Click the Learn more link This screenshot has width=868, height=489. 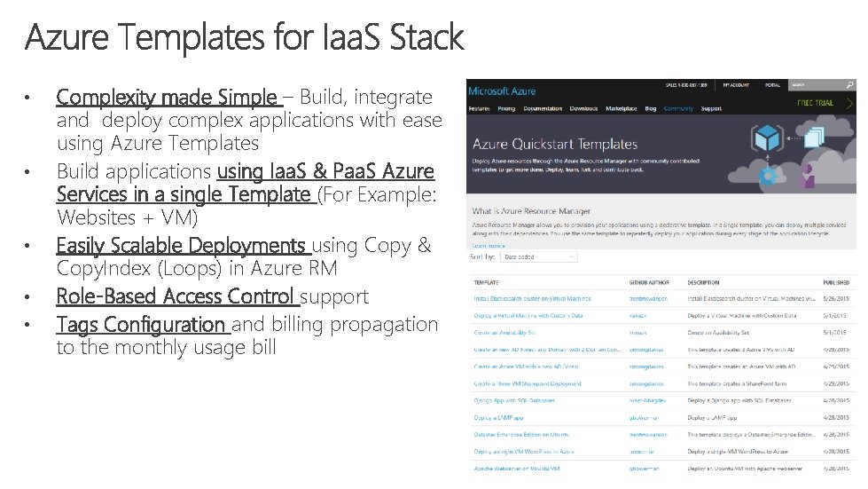(487, 245)
